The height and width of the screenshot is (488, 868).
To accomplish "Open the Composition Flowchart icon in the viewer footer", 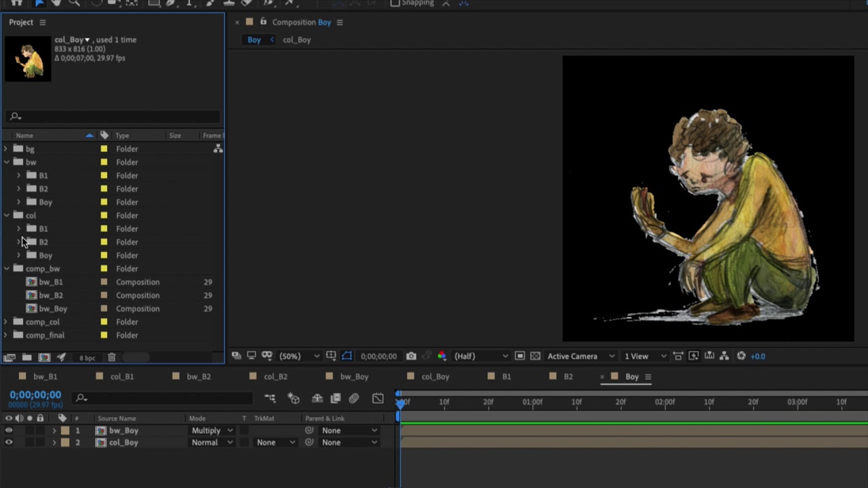I will click(724, 356).
